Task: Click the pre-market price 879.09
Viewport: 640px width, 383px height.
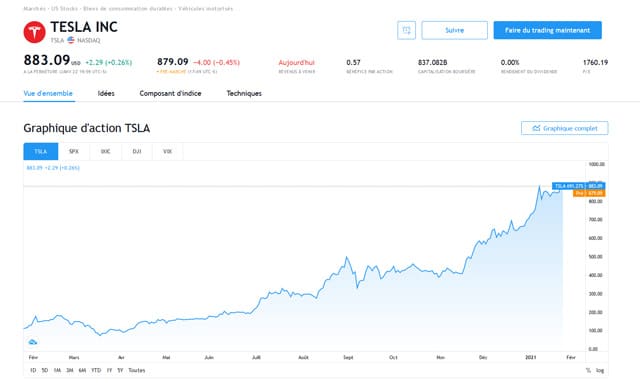Action: click(x=173, y=62)
